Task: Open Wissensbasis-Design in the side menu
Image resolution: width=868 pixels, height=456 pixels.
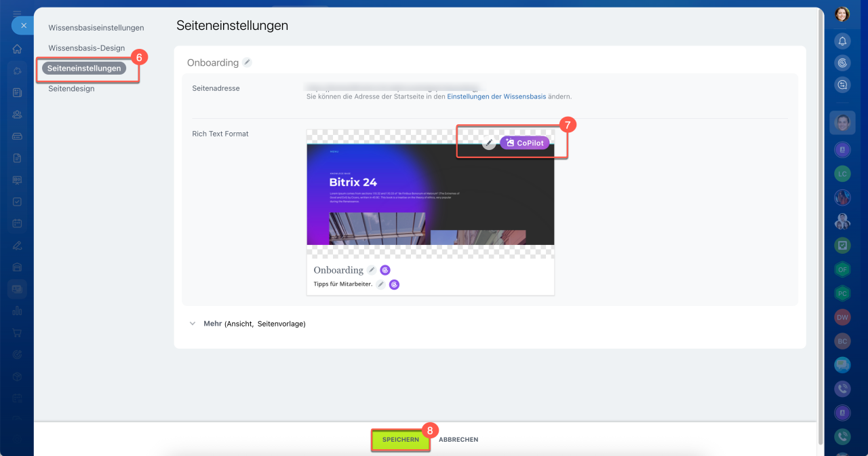Action: tap(87, 48)
